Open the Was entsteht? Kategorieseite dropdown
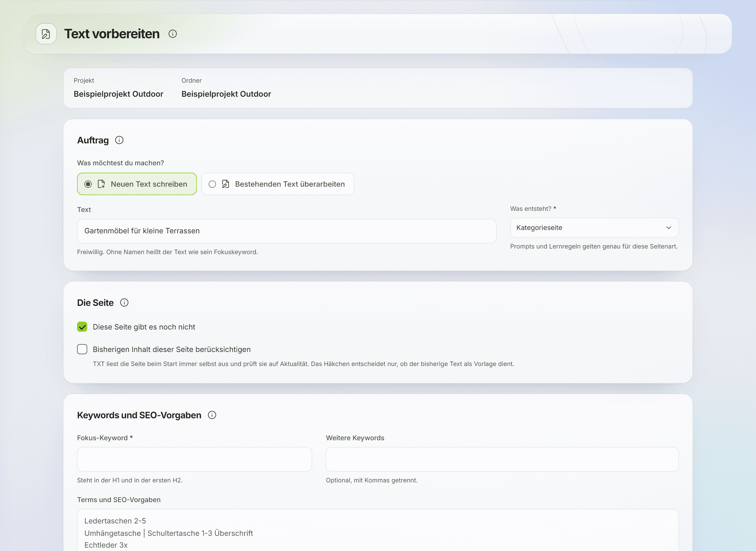The width and height of the screenshot is (756, 551). pyautogui.click(x=594, y=228)
